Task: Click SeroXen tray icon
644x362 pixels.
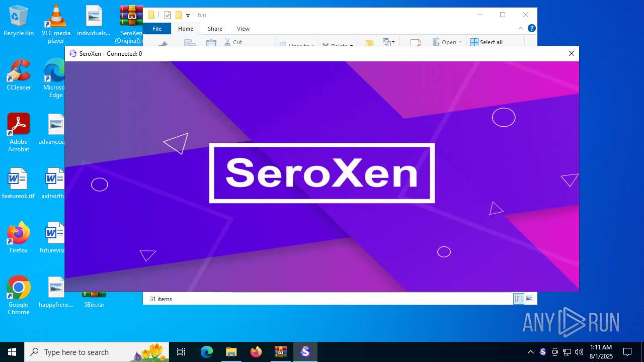Action: coord(543,352)
